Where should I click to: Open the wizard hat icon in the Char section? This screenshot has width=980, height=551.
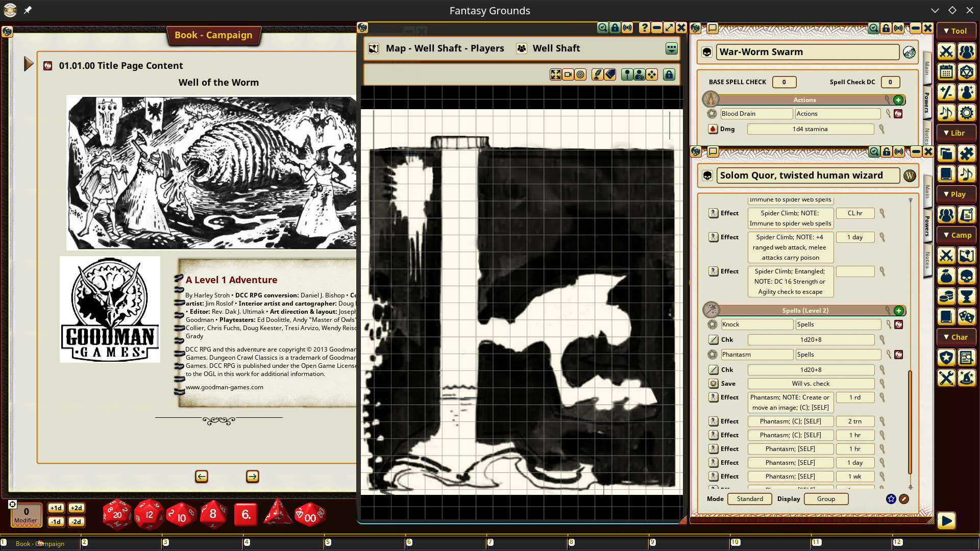point(968,378)
